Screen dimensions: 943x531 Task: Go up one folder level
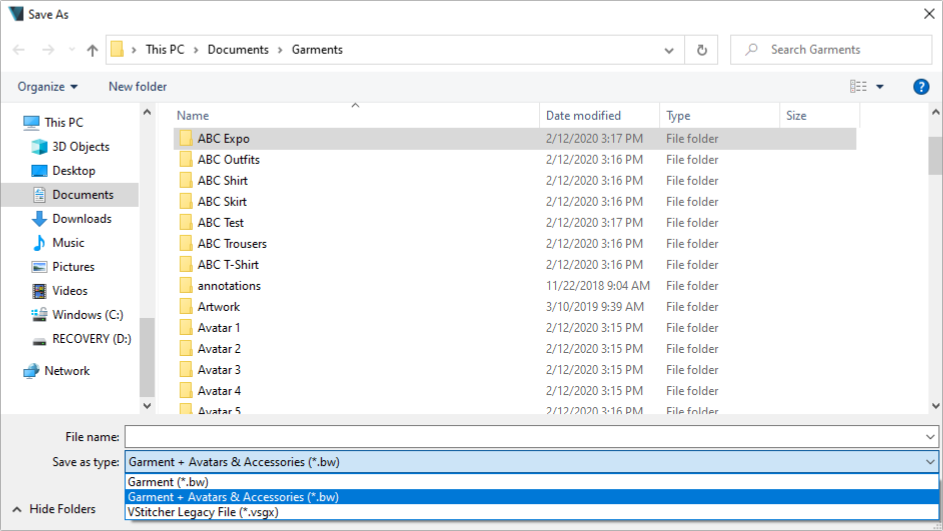92,50
